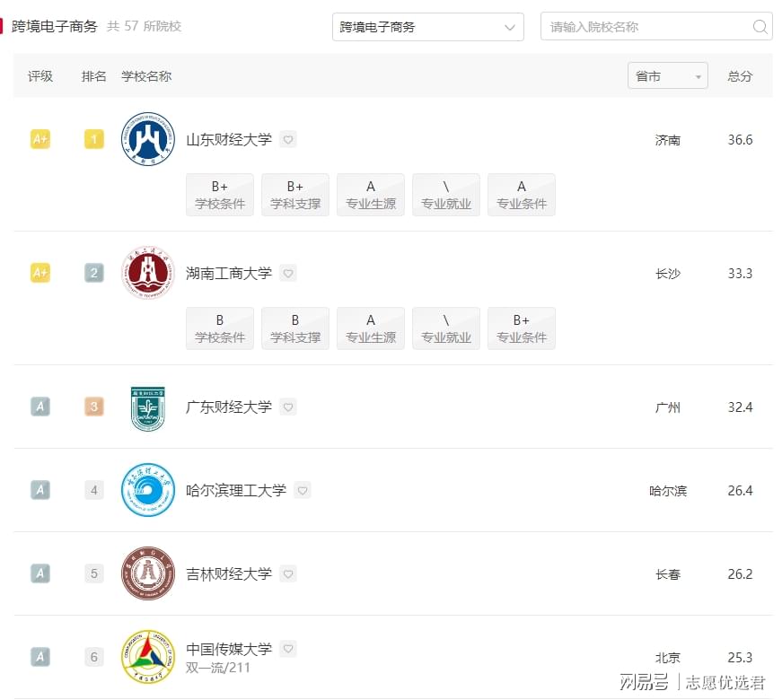Screen dimensions: 782x700
Task: Click the 排名 column header
Action: click(93, 76)
